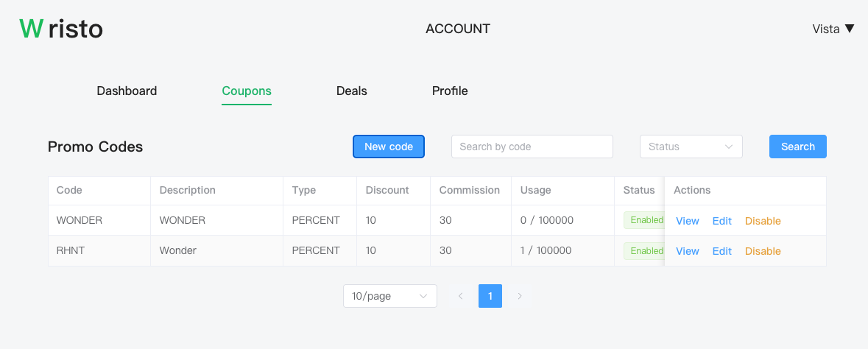This screenshot has width=868, height=349.
Task: Focus the Search by code field
Action: (x=532, y=147)
